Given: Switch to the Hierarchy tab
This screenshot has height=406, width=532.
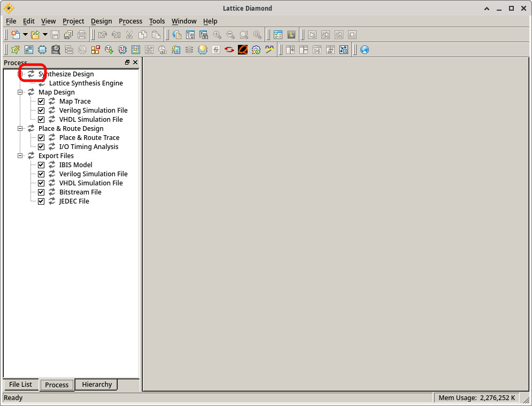Looking at the screenshot, I should tap(97, 384).
